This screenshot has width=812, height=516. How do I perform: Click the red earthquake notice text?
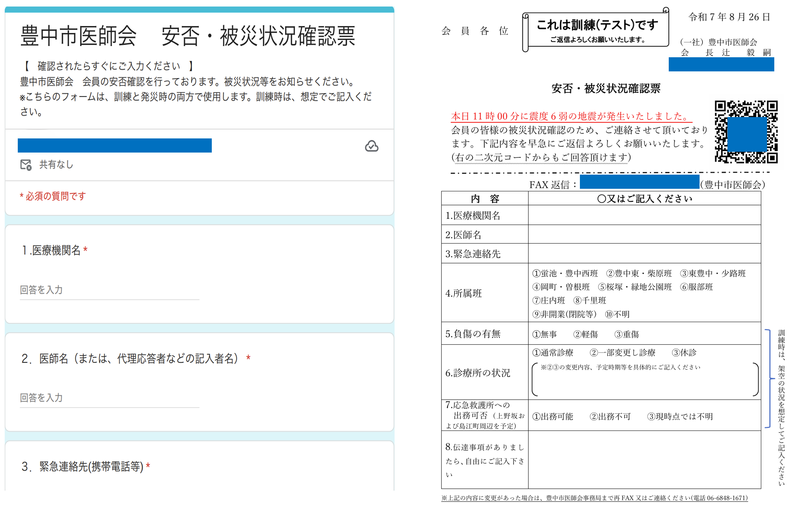tap(569, 116)
